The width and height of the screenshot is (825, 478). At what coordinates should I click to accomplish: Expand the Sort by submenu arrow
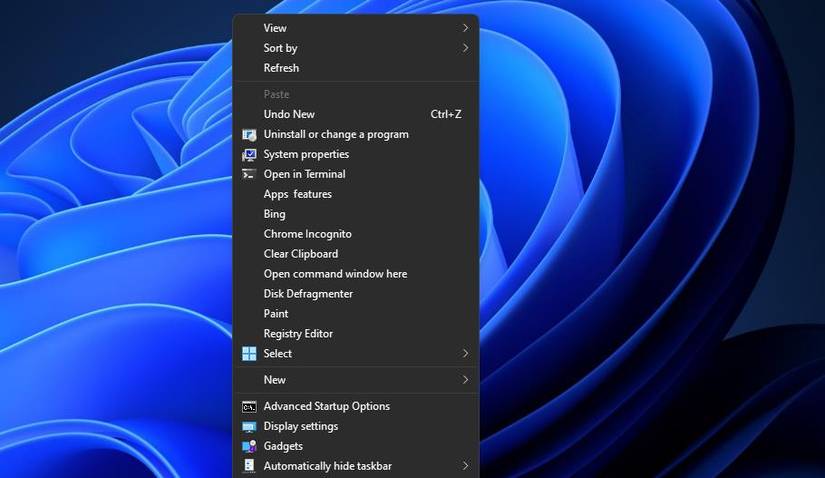[465, 48]
